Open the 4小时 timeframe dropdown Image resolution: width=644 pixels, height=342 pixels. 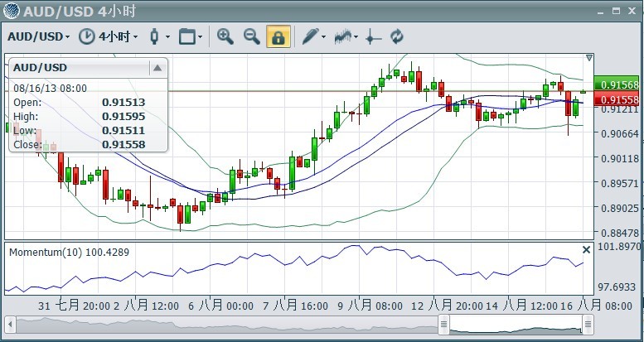(x=118, y=37)
